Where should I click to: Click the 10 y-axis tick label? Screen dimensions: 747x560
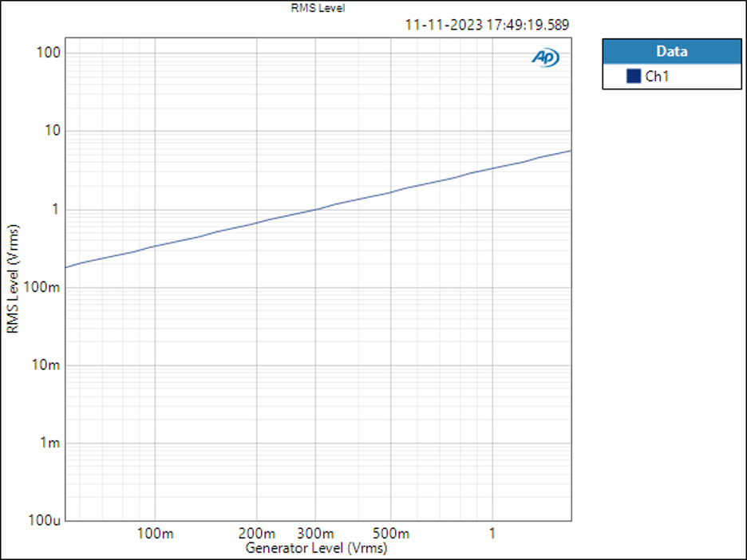53,130
